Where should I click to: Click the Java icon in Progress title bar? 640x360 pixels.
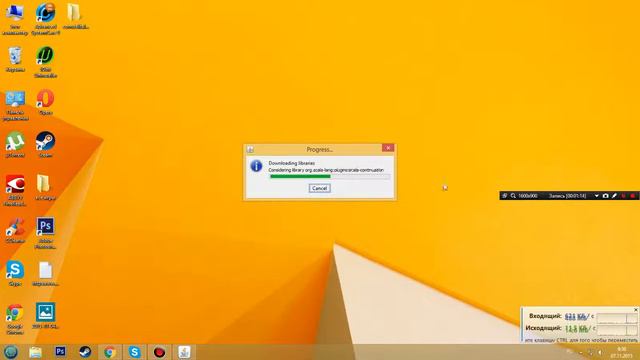(x=250, y=149)
